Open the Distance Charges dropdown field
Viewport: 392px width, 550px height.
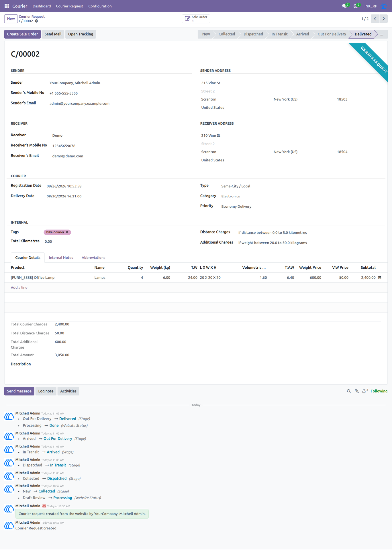(x=309, y=233)
